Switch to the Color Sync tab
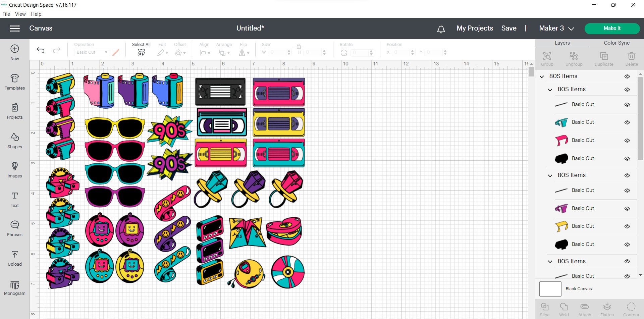The width and height of the screenshot is (644, 319). point(616,43)
